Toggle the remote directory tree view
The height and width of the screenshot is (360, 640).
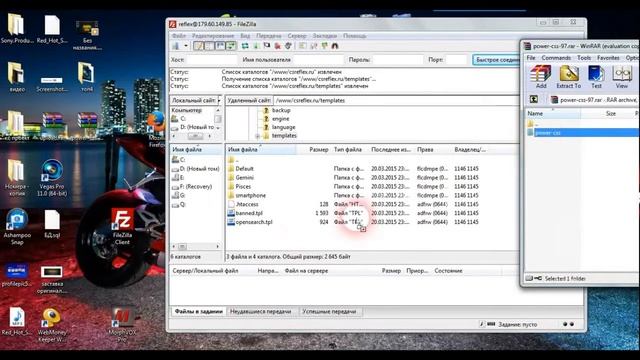(x=220, y=46)
